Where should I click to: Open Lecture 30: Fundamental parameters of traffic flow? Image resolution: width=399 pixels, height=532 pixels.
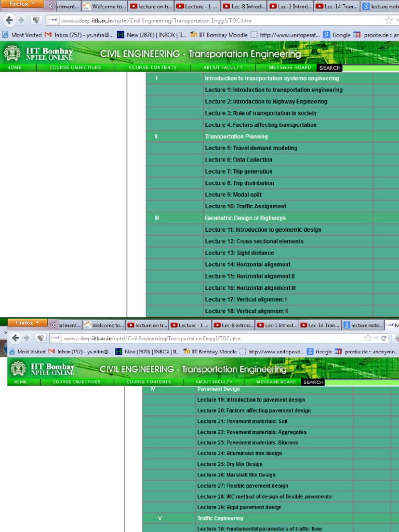click(x=259, y=529)
